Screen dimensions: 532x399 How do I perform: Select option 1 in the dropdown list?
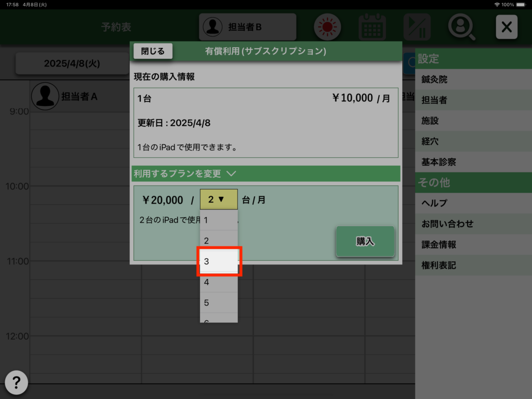click(219, 220)
